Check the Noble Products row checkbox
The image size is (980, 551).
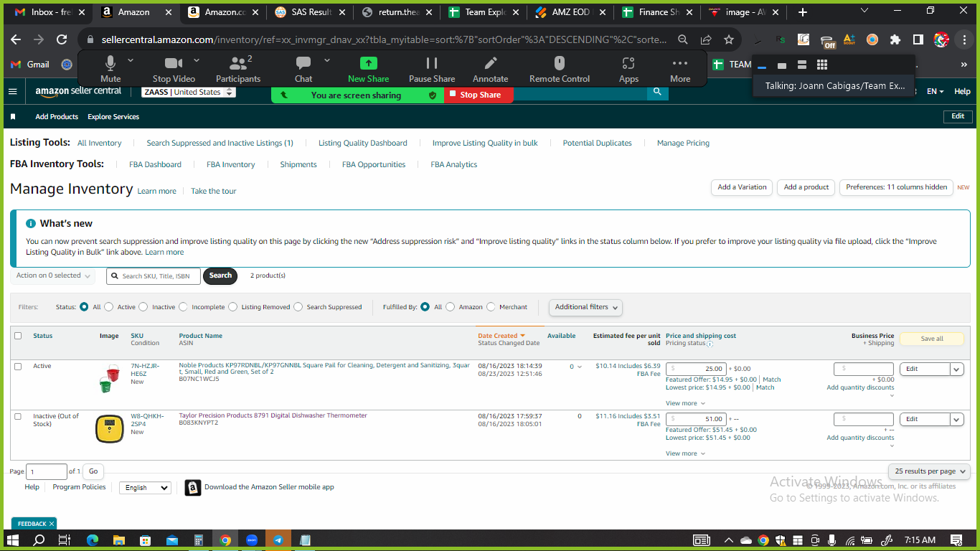click(18, 367)
